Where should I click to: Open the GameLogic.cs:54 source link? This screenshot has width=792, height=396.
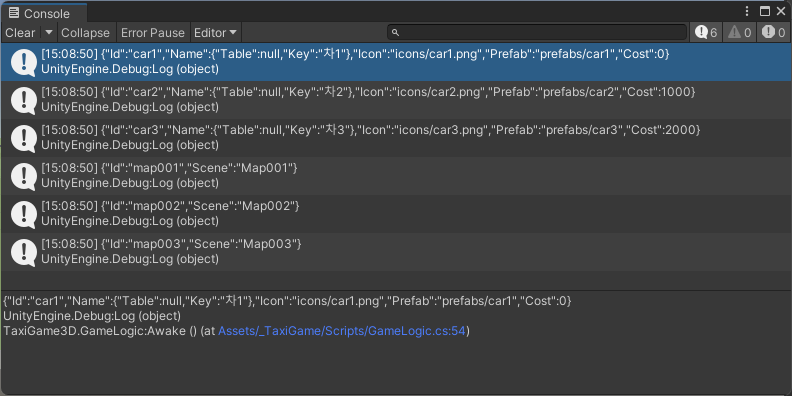point(341,331)
